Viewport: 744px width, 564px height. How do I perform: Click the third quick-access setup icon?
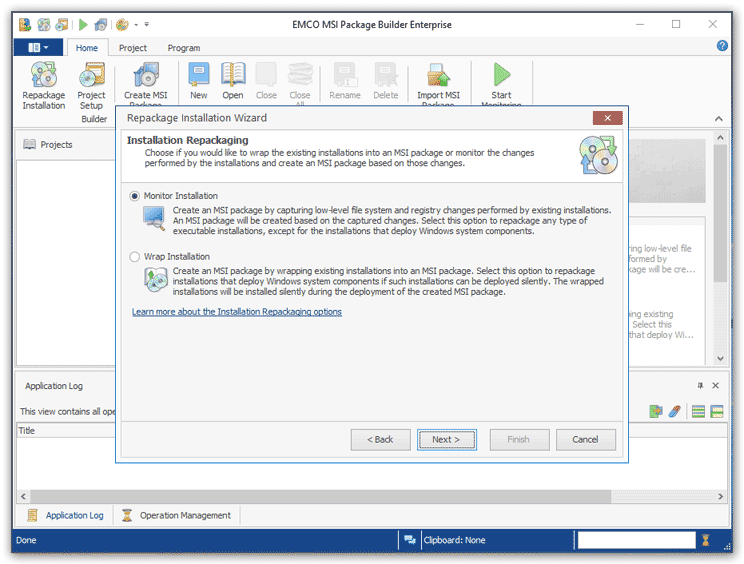click(x=62, y=24)
